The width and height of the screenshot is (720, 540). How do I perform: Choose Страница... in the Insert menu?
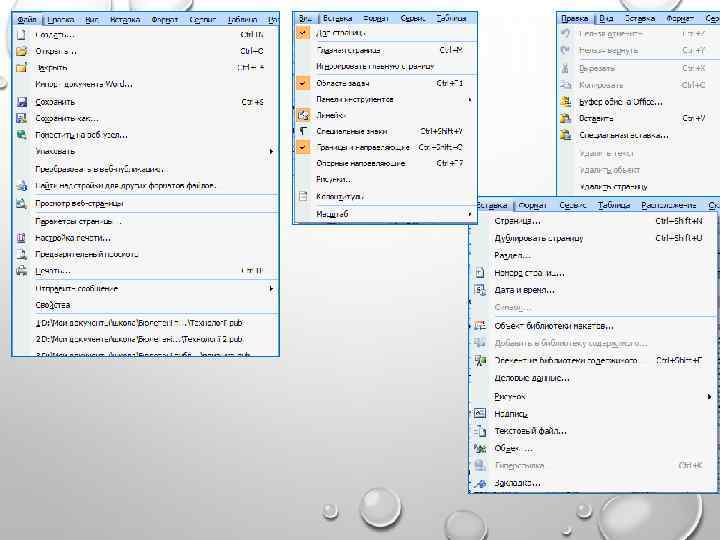click(x=517, y=221)
